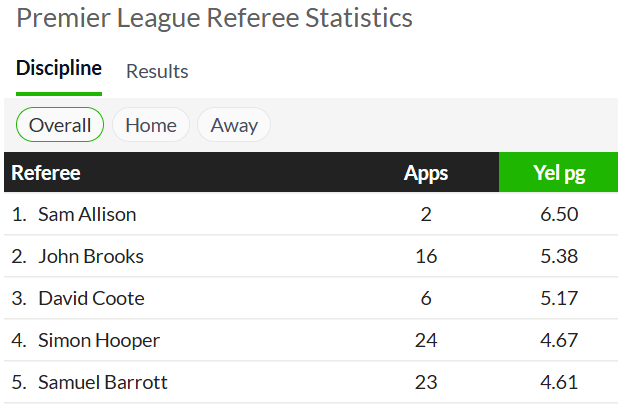Click John Brooks' 5.38 Yel pg value

pyautogui.click(x=559, y=256)
